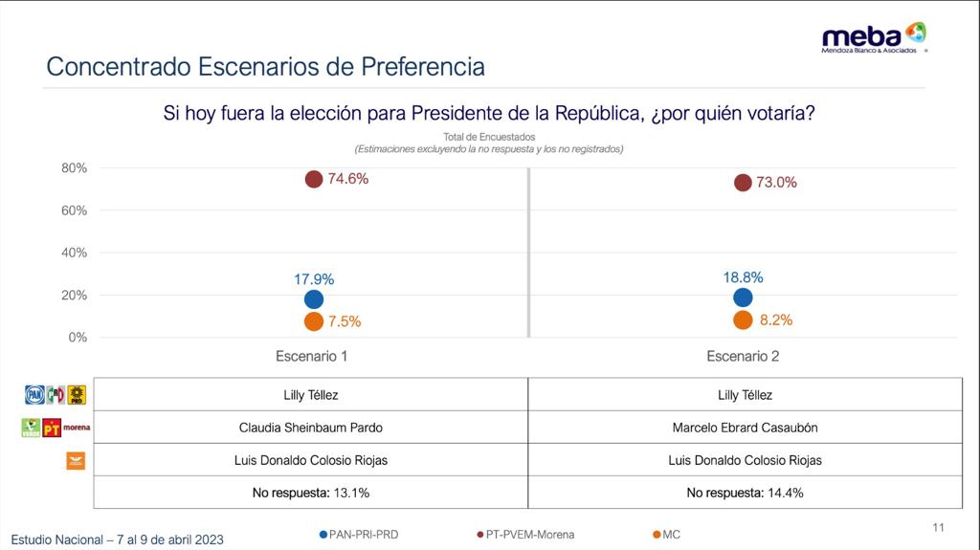Click the MC legend entry
This screenshot has width=980, height=550.
tap(666, 535)
